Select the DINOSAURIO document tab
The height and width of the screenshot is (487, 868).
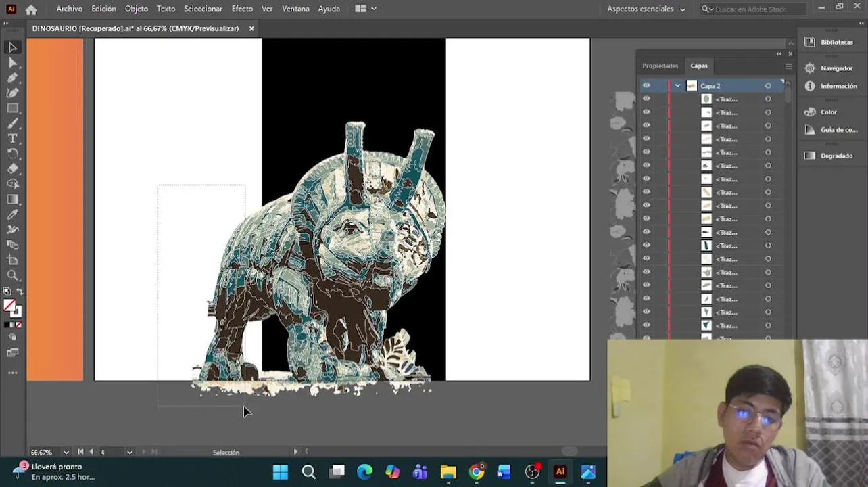135,28
